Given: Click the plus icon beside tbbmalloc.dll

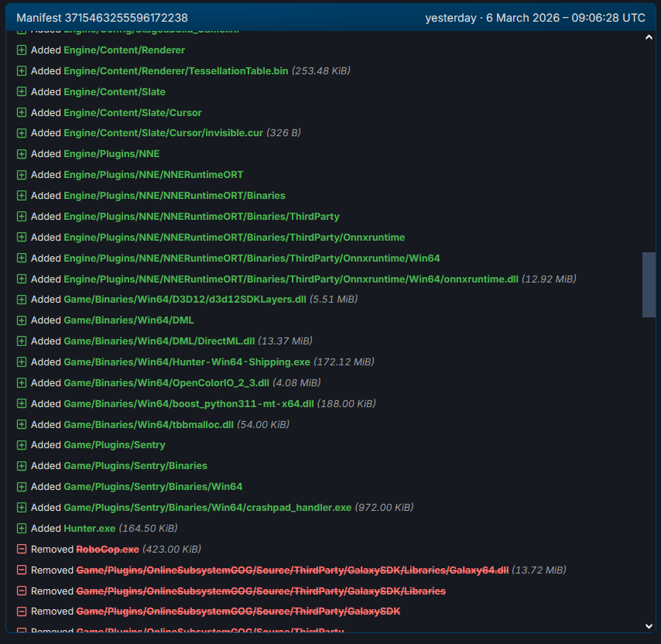Looking at the screenshot, I should click(x=22, y=425).
